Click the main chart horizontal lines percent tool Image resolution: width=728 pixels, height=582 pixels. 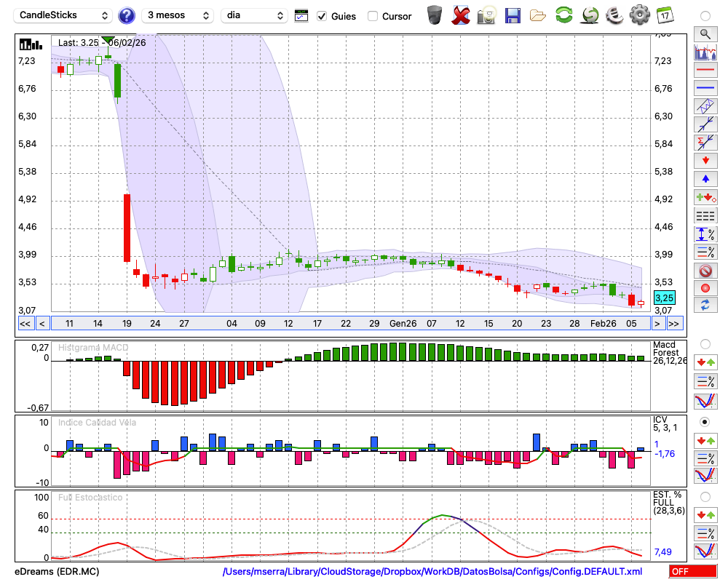click(x=705, y=252)
